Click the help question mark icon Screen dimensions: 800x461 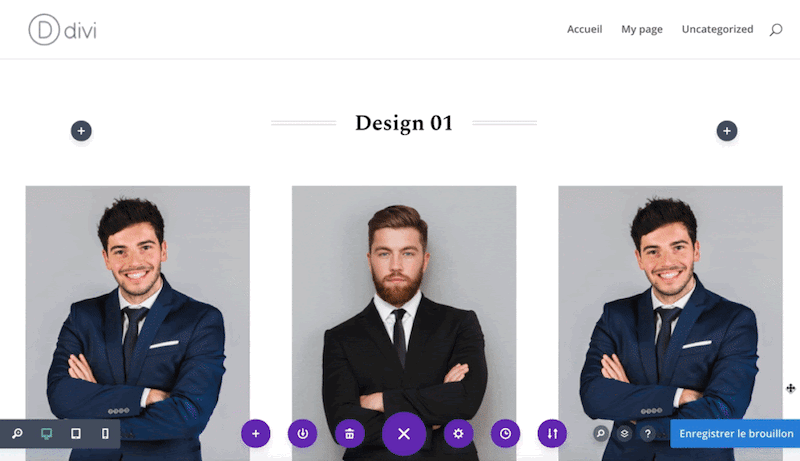(x=647, y=433)
